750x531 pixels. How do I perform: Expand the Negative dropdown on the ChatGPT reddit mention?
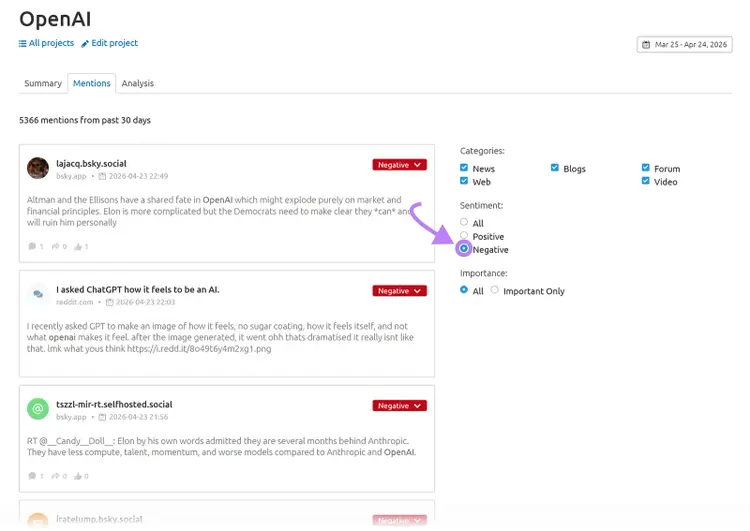(399, 291)
